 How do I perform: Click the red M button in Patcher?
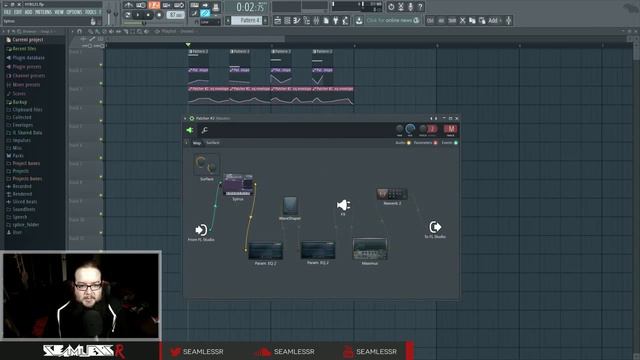pyautogui.click(x=451, y=129)
